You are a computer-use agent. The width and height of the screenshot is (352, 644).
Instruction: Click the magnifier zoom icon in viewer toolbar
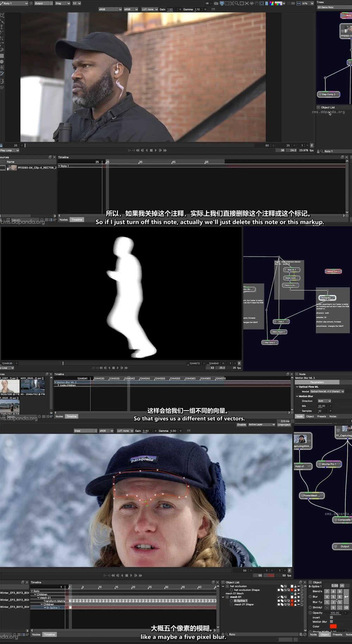point(237,3)
